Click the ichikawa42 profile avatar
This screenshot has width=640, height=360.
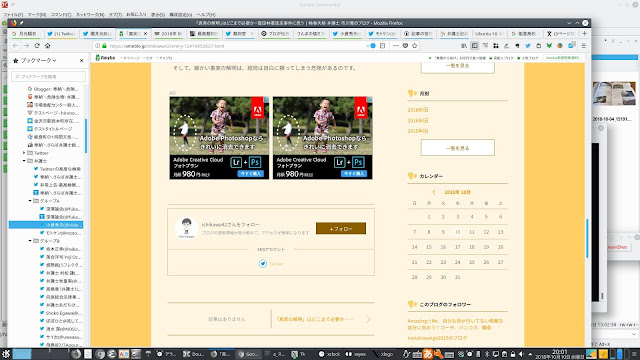pyautogui.click(x=187, y=227)
